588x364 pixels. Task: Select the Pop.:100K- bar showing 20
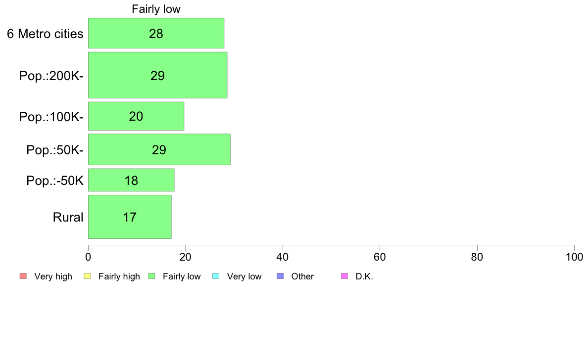[x=136, y=116]
